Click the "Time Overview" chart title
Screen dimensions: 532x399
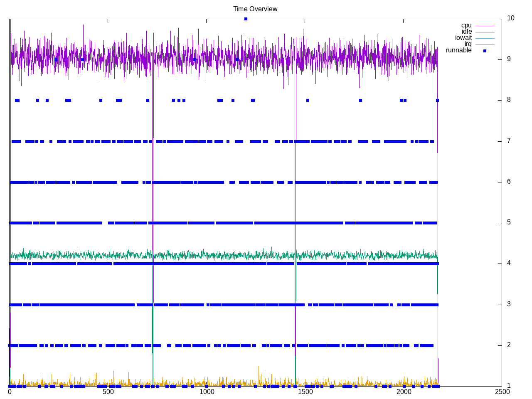[255, 9]
